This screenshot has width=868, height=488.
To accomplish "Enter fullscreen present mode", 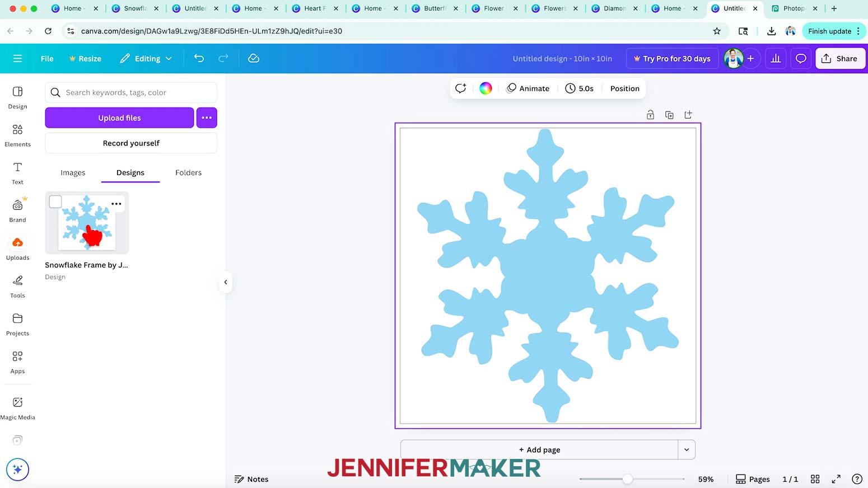I will [x=836, y=479].
